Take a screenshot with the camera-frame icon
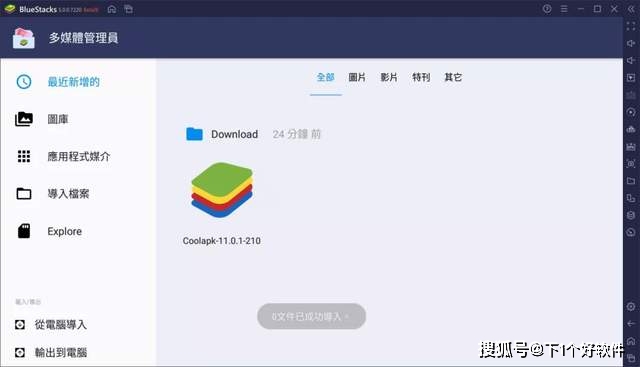This screenshot has height=367, width=640. pyautogui.click(x=631, y=164)
